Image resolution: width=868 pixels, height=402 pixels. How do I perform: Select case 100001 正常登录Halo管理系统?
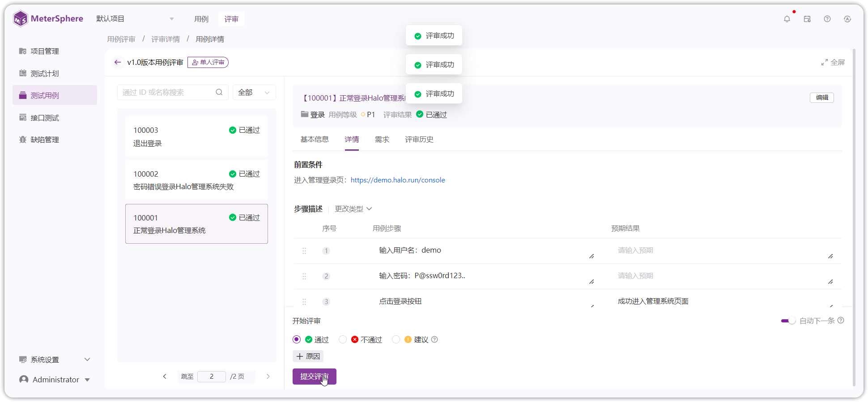(x=196, y=224)
